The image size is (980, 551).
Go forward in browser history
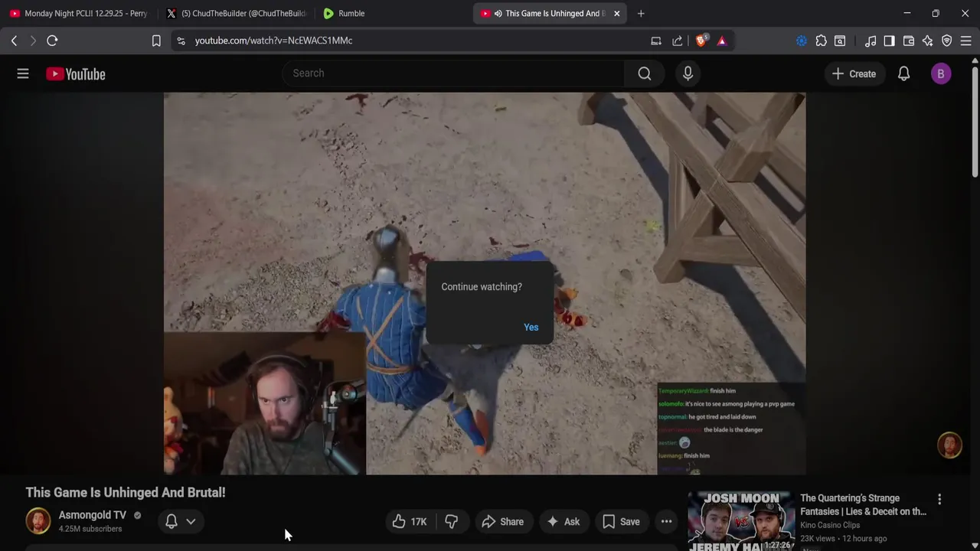pyautogui.click(x=33, y=41)
